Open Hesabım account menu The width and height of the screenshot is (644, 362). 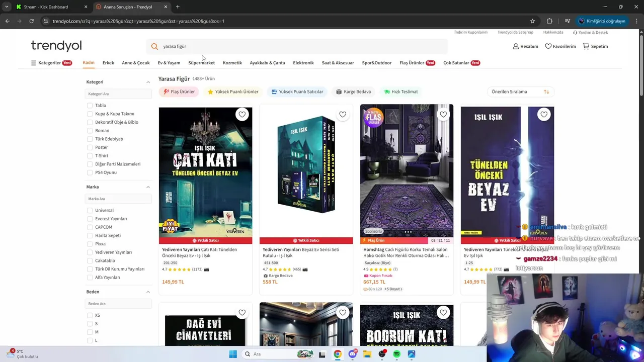click(x=525, y=46)
